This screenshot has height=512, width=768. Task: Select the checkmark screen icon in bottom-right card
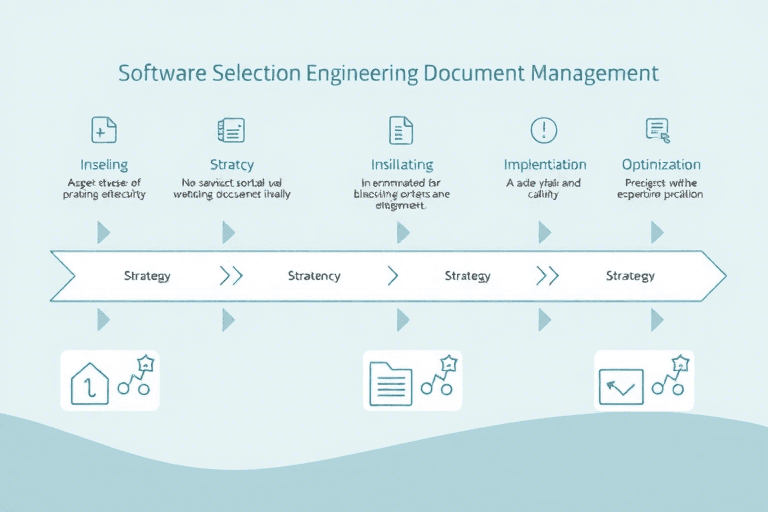620,386
